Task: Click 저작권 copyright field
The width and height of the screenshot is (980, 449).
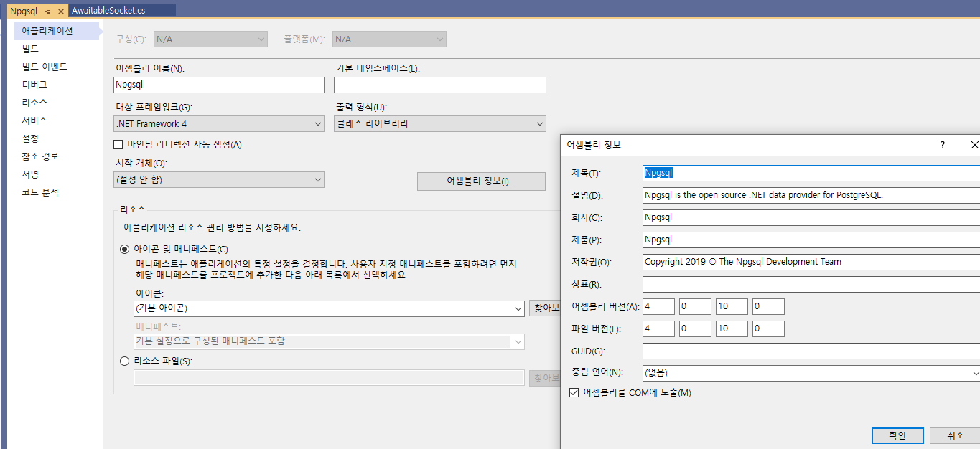Action: (x=811, y=262)
